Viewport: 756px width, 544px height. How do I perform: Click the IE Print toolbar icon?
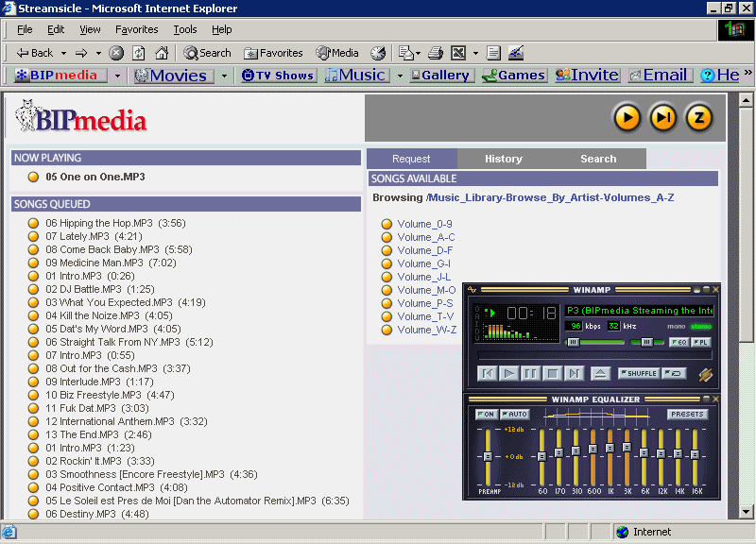pyautogui.click(x=436, y=53)
